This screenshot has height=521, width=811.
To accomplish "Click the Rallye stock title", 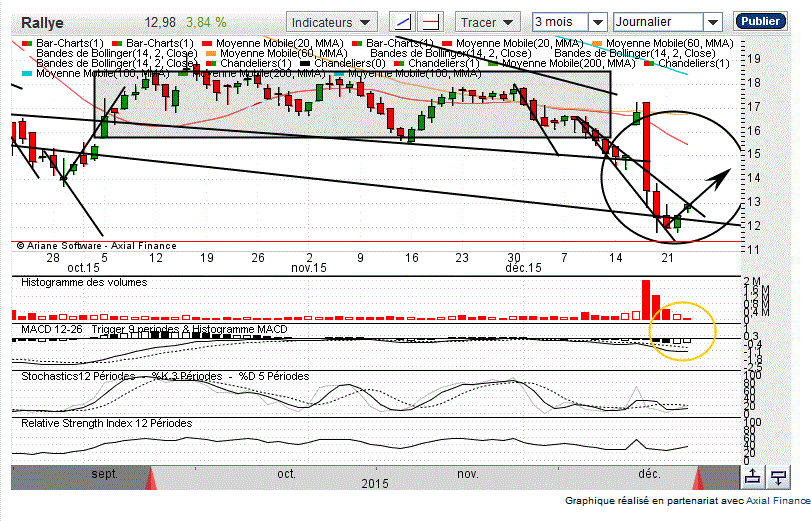I will (42, 23).
